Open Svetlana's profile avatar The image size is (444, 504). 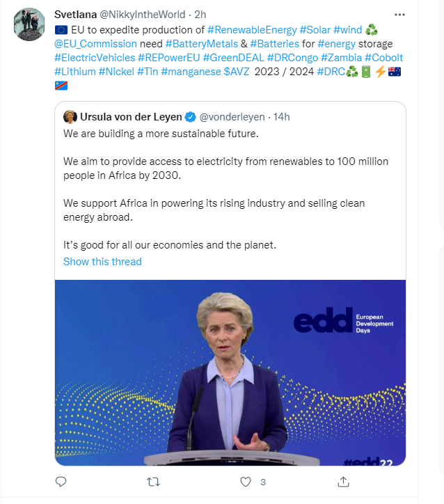29,24
